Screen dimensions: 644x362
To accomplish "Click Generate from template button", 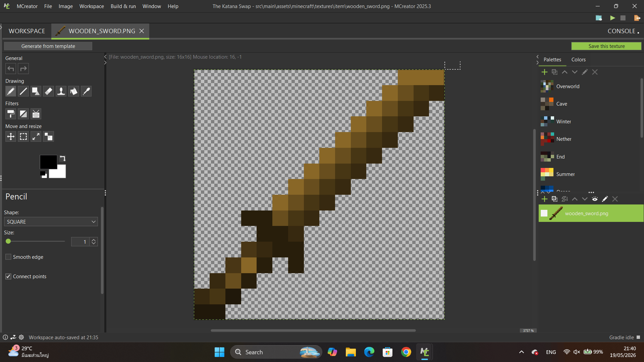I will [x=48, y=46].
